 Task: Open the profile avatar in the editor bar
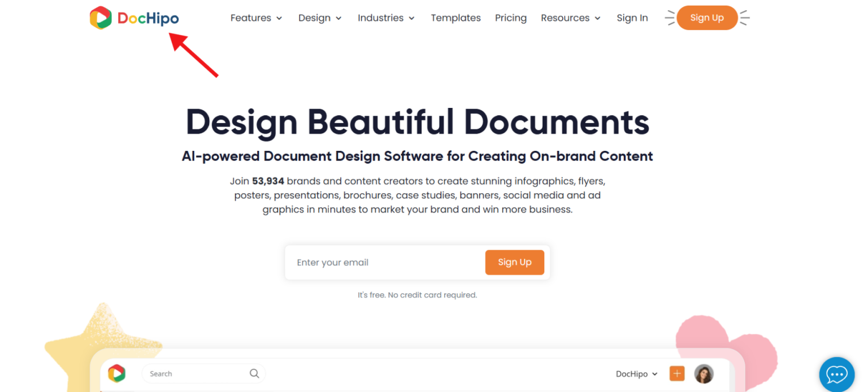[x=704, y=373]
